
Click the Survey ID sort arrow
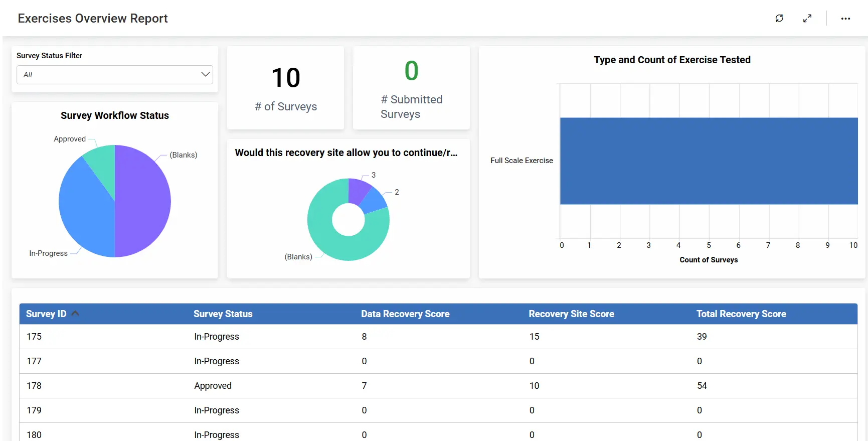pos(76,314)
